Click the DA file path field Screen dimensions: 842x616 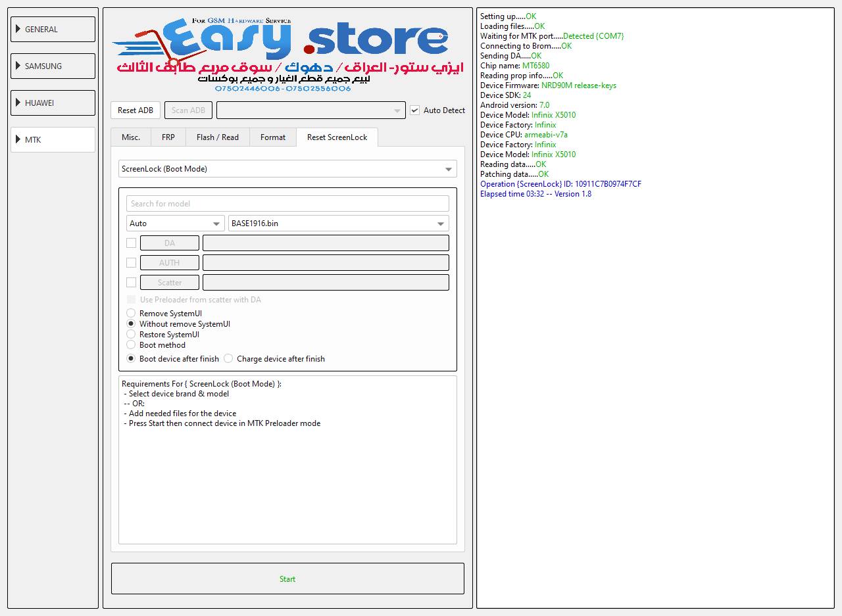[326, 243]
